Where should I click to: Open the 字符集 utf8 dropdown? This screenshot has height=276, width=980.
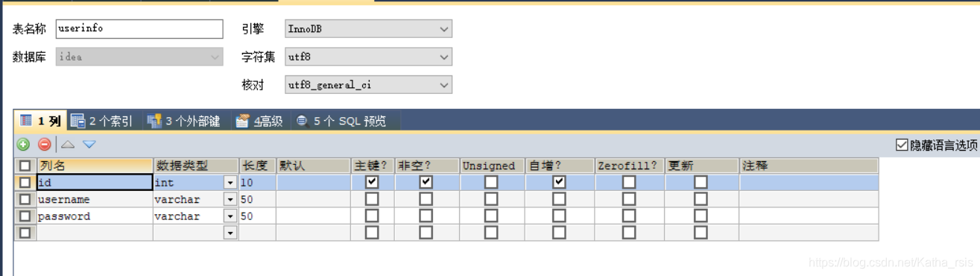(368, 57)
